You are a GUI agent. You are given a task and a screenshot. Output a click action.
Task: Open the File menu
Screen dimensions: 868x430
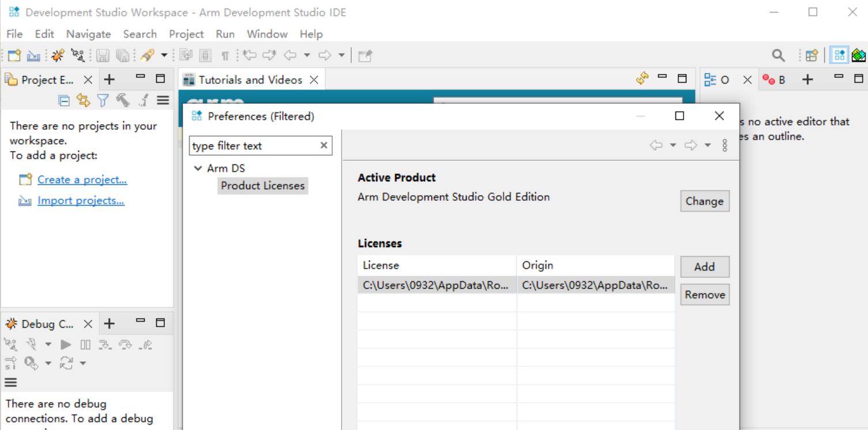point(15,35)
